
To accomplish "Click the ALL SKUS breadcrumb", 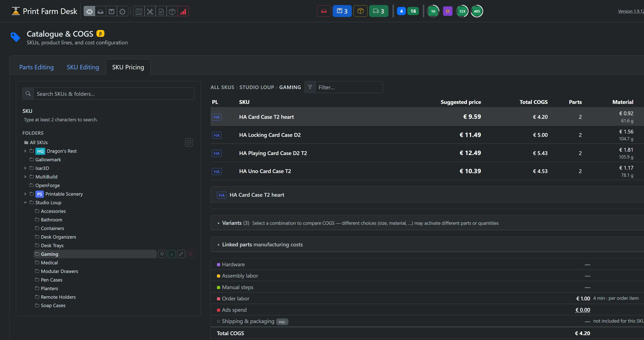I will 222,87.
